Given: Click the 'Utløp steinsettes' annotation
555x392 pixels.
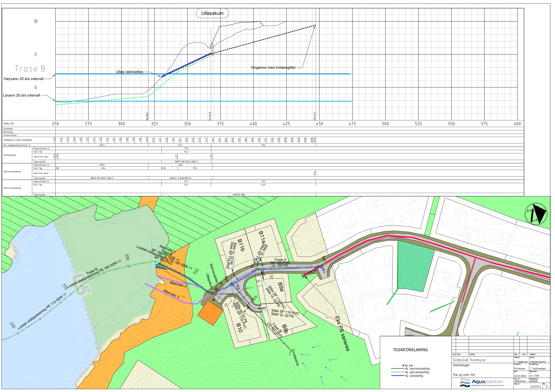Looking at the screenshot, I should [130, 72].
